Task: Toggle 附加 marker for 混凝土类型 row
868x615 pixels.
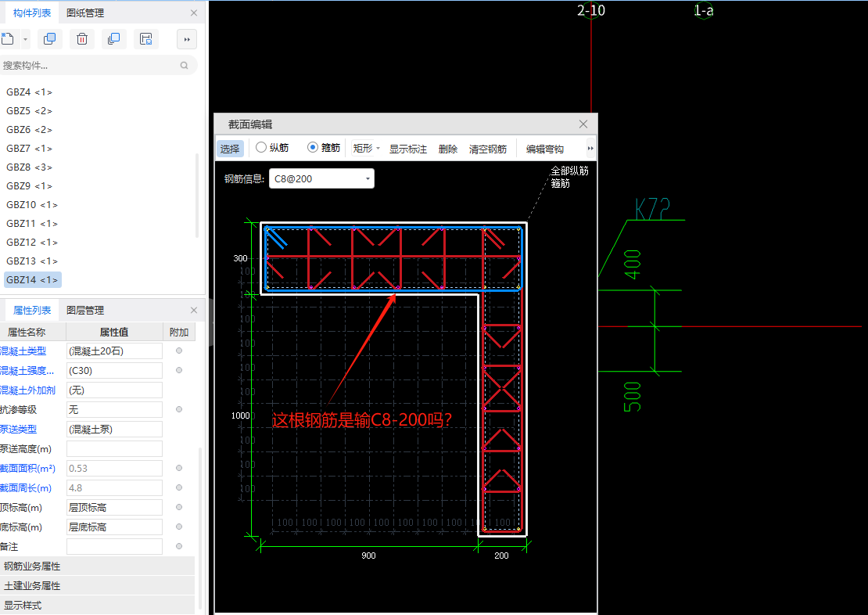Action: click(x=179, y=351)
